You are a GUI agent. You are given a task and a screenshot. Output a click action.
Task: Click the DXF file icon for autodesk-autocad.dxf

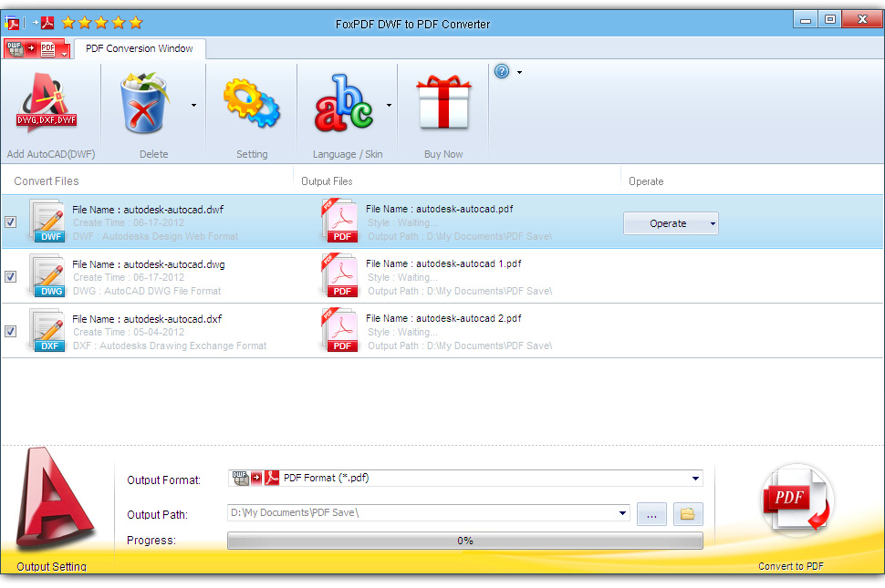pos(47,330)
